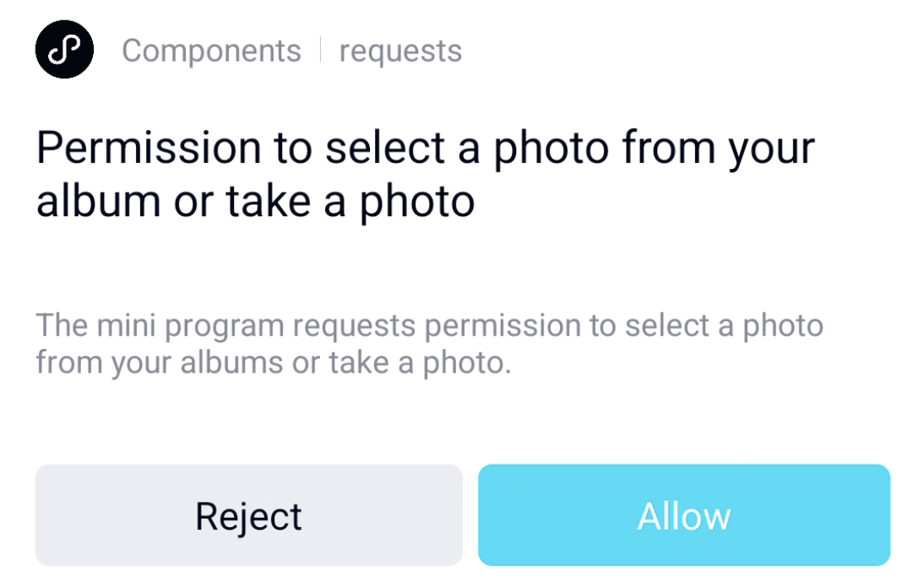The image size is (924, 588).
Task: Click the first line of the gray description
Action: 429,325
